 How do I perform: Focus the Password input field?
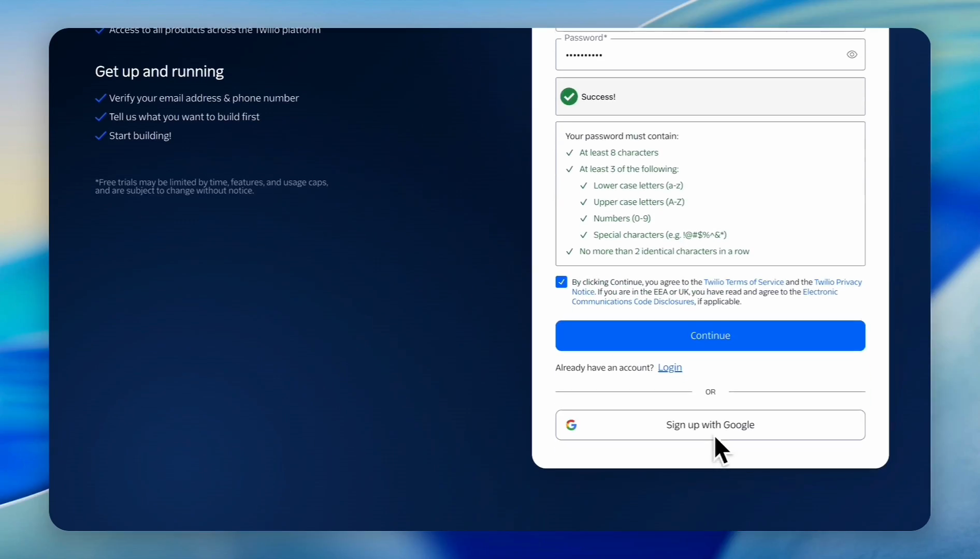[699, 55]
